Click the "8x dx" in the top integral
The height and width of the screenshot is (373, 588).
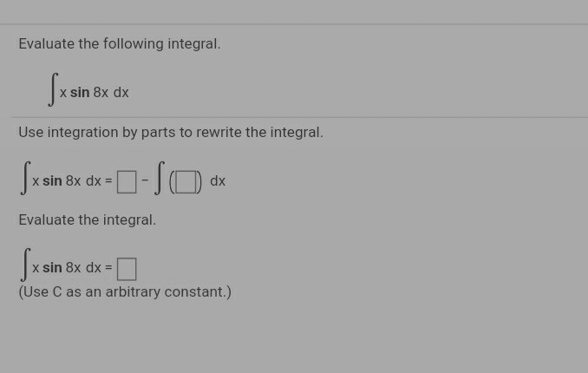click(x=111, y=93)
